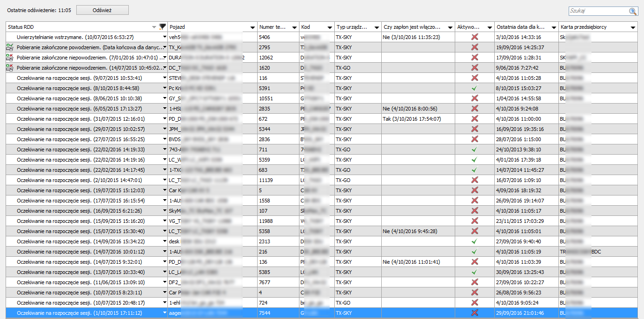The height and width of the screenshot is (319, 644).
Task: Click the green checkmark for terminal 5391
Action: pyautogui.click(x=474, y=88)
